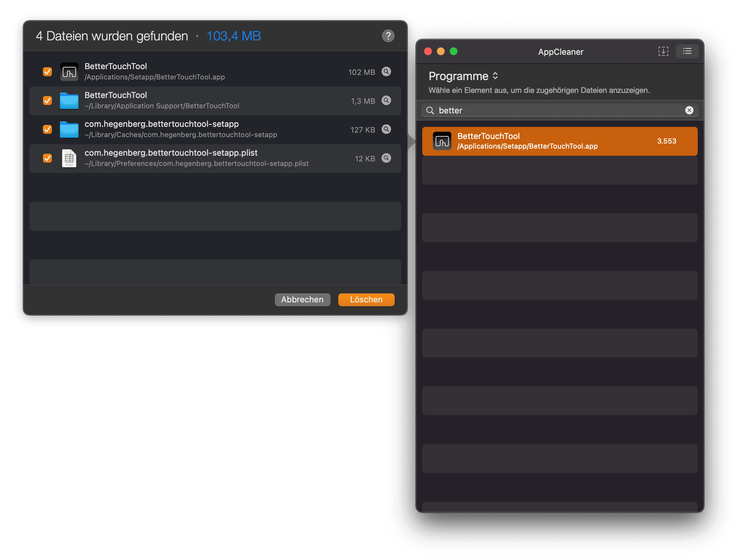Click the drop-zone icon in AppCleaner toolbar
The image size is (740, 560).
click(x=663, y=51)
